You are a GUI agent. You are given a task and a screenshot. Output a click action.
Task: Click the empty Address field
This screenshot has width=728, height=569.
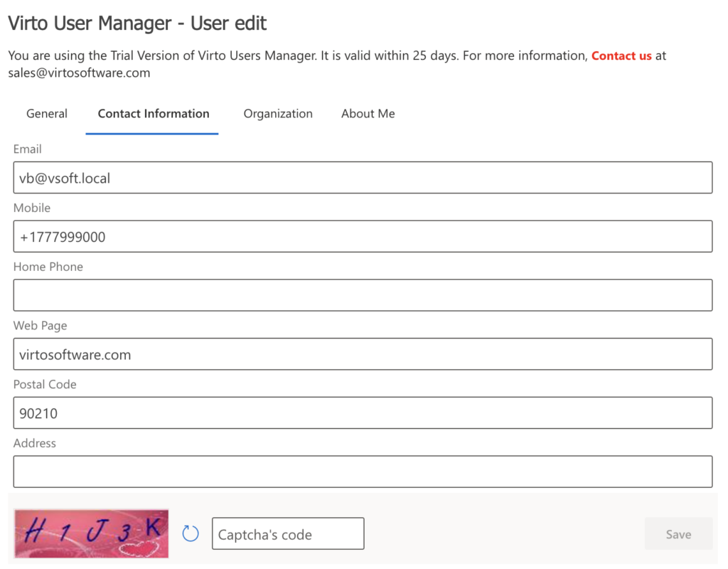[x=363, y=471]
